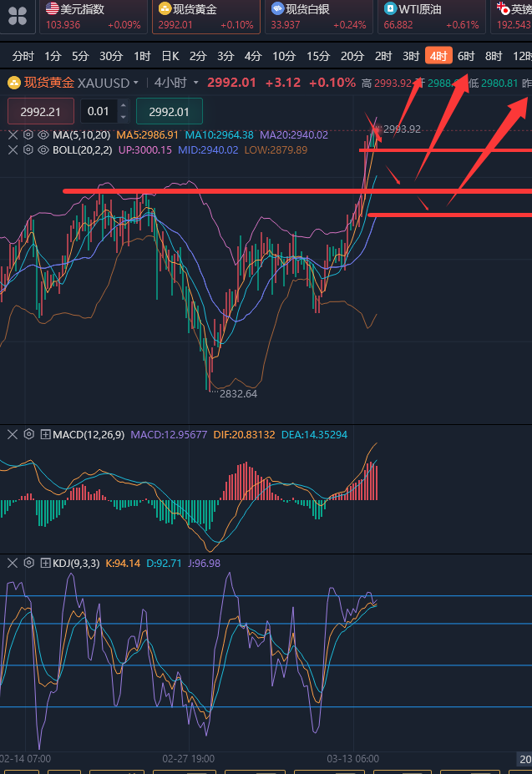Click the MA5:2986.91 value label
This screenshot has width=532, height=774.
pos(147,134)
